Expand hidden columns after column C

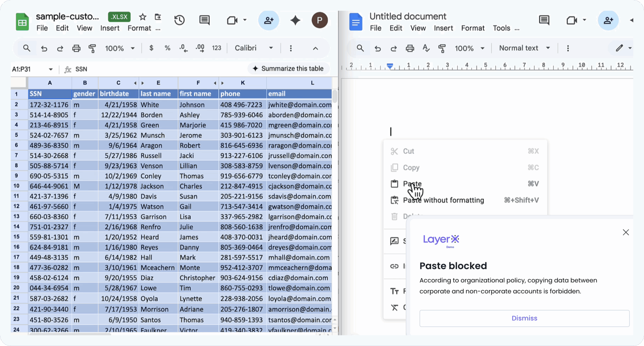click(135, 83)
